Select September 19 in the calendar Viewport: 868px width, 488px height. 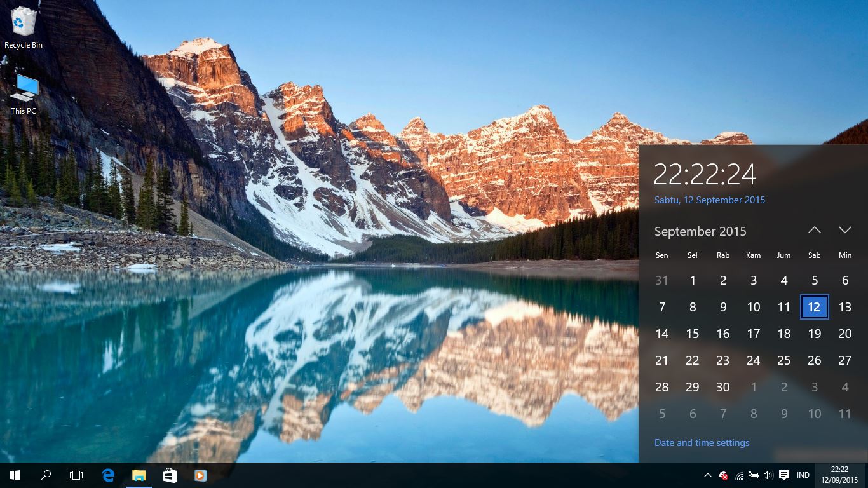[814, 334]
